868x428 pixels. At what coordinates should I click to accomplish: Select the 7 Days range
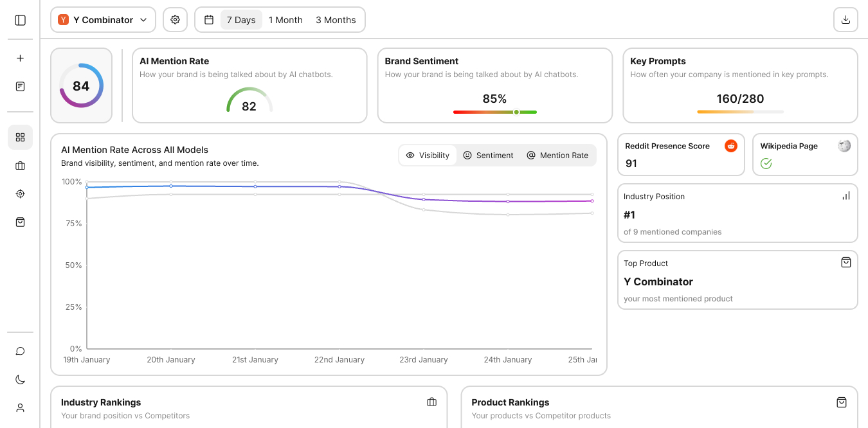[241, 20]
